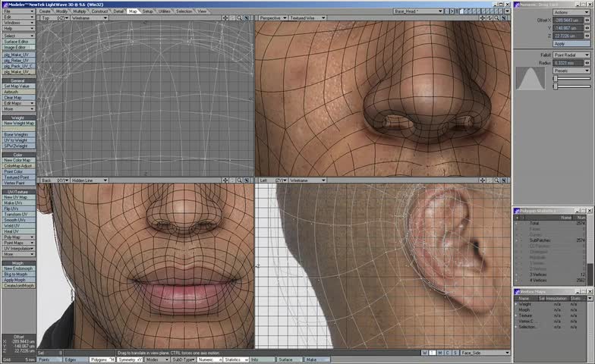Enable Polygons selection mode

[x=101, y=359]
